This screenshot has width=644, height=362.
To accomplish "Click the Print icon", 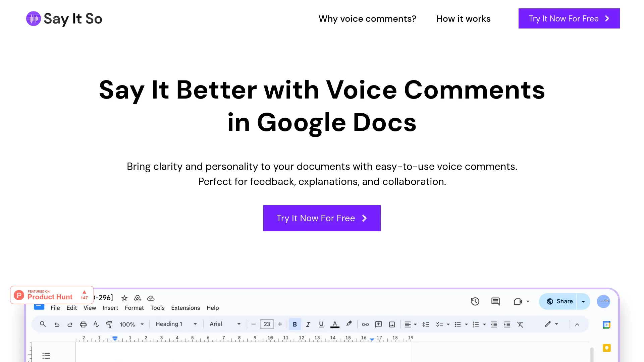I will point(83,324).
